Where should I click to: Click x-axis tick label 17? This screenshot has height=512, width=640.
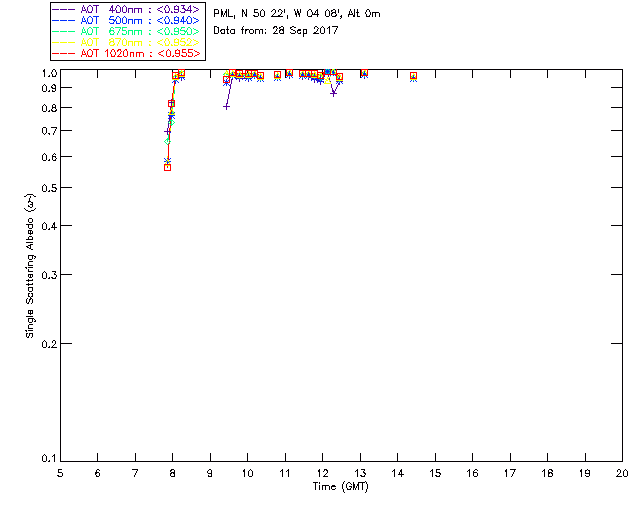pos(510,473)
